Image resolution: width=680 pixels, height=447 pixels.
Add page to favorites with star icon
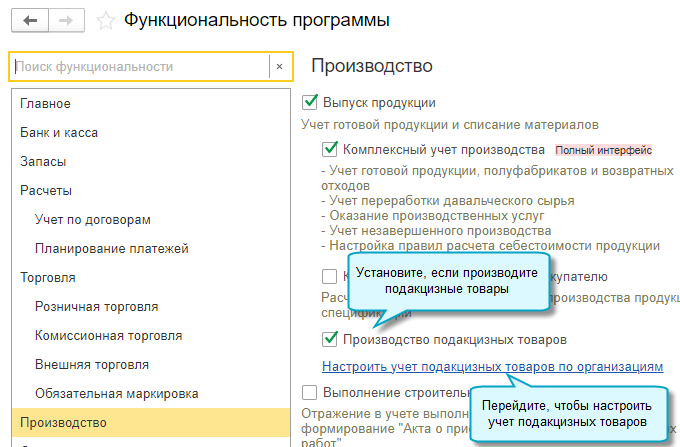tap(105, 20)
